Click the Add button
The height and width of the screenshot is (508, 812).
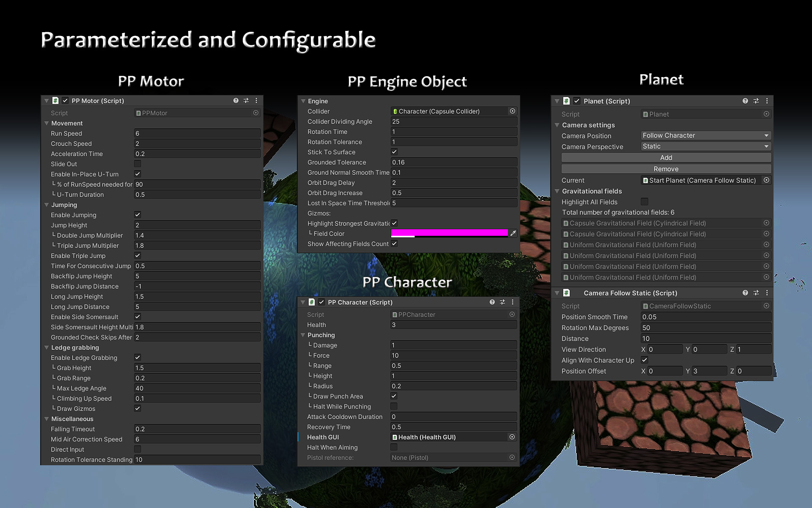pyautogui.click(x=666, y=157)
